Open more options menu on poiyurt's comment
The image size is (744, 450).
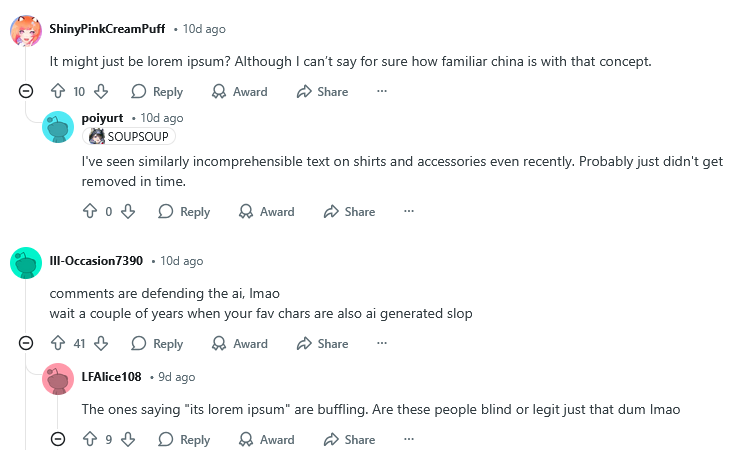tap(408, 211)
